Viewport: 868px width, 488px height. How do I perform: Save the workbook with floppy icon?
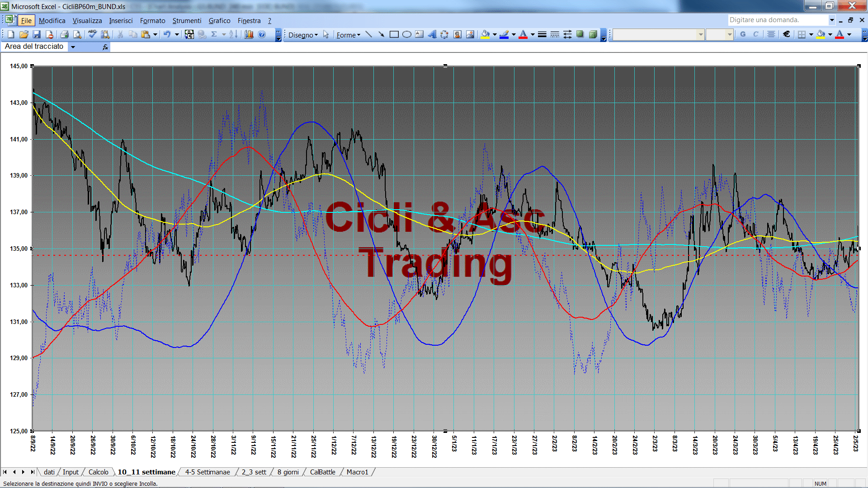tap(37, 34)
